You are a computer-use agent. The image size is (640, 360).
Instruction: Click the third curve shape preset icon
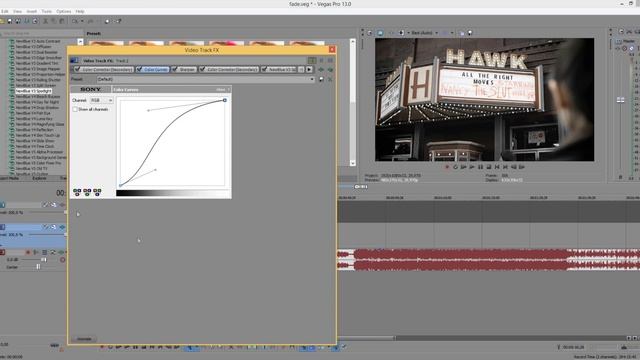click(x=97, y=192)
